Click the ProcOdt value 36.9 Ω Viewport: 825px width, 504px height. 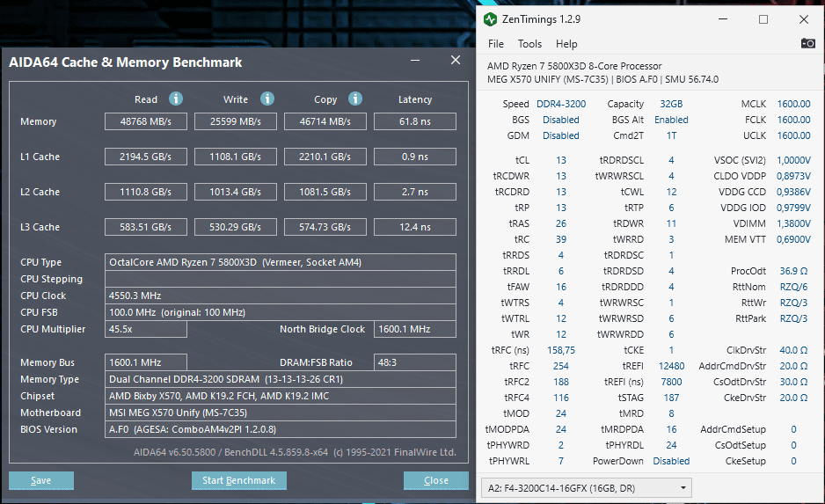[793, 271]
